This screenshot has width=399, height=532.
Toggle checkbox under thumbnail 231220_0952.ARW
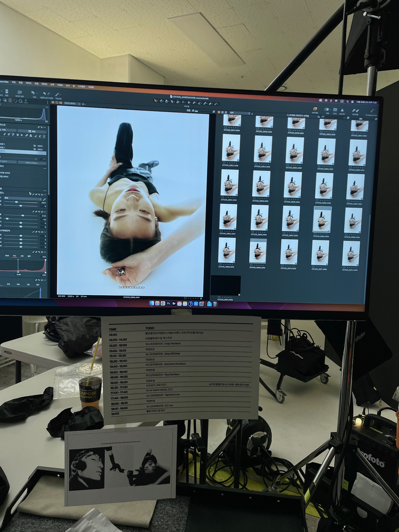[224, 163]
